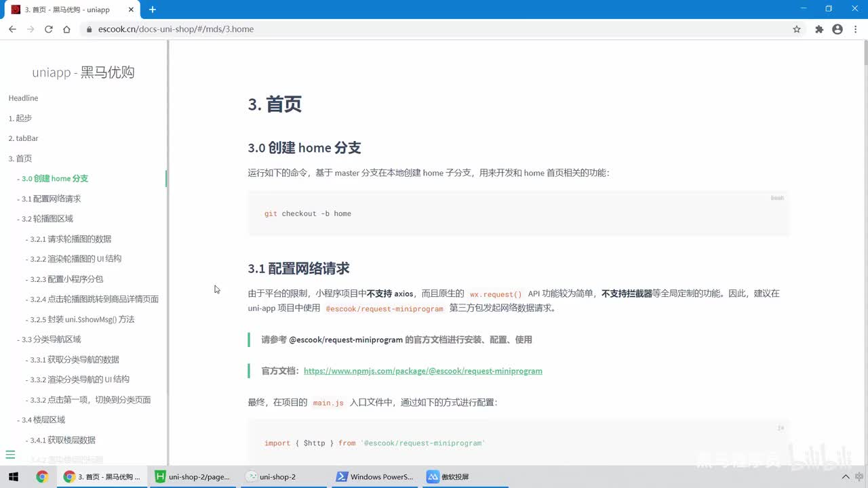The image size is (868, 488).
Task: Open 1. 起步 chapter in sidebar
Action: (x=20, y=118)
